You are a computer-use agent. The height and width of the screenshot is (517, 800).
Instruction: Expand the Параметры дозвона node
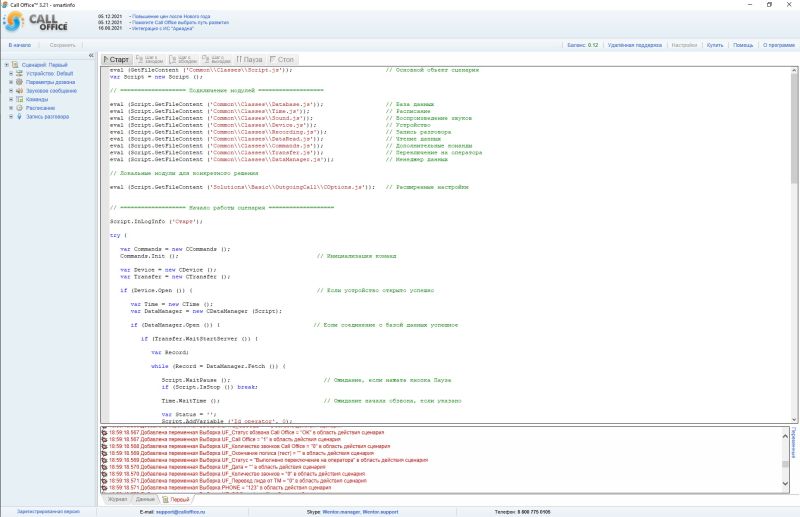coord(11,82)
